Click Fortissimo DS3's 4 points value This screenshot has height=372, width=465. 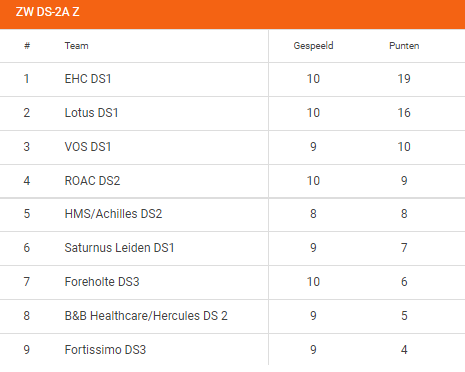(x=404, y=350)
